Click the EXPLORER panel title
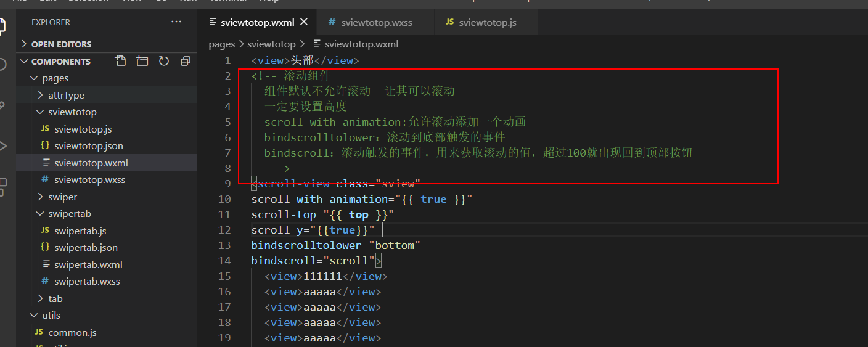 (51, 22)
